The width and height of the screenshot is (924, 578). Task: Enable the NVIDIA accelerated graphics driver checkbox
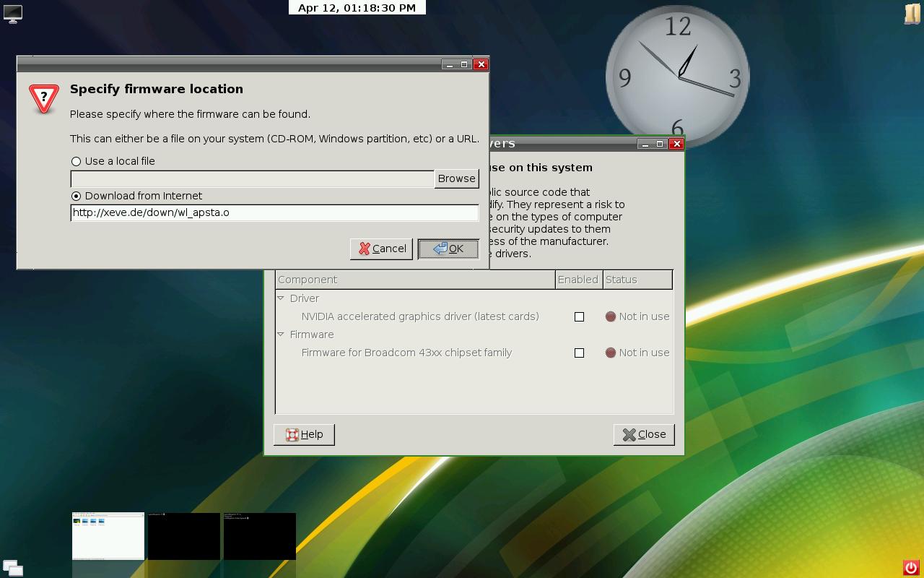click(x=579, y=316)
